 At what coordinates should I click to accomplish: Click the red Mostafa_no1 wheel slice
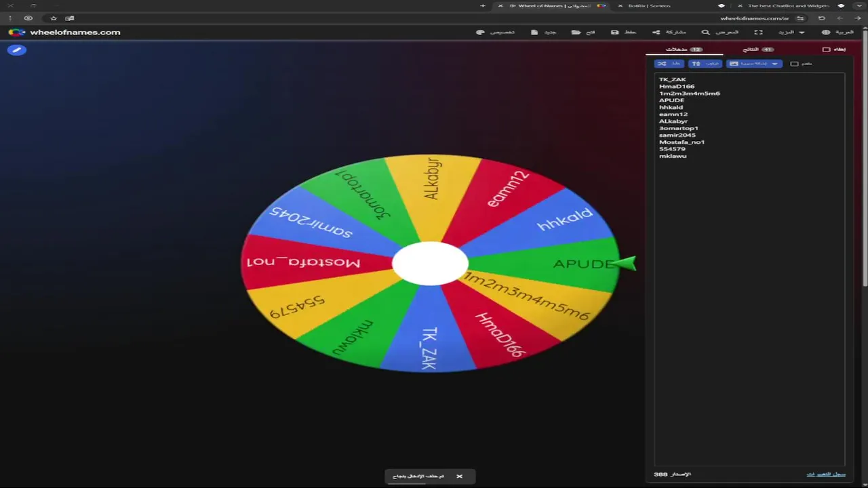[x=305, y=262]
